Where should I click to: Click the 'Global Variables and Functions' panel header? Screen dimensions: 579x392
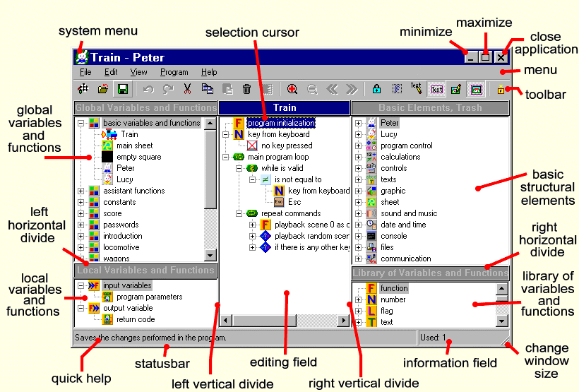pos(145,108)
